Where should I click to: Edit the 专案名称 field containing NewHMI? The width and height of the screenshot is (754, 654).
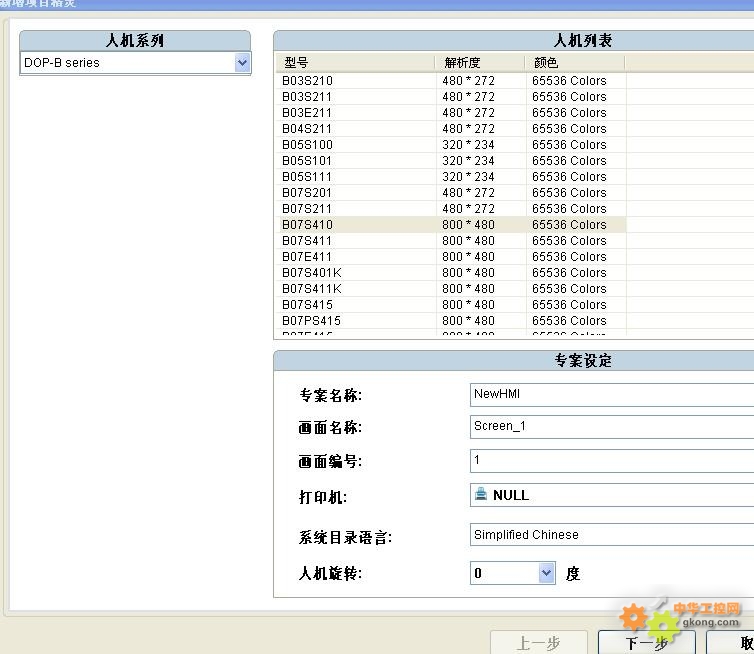click(612, 394)
